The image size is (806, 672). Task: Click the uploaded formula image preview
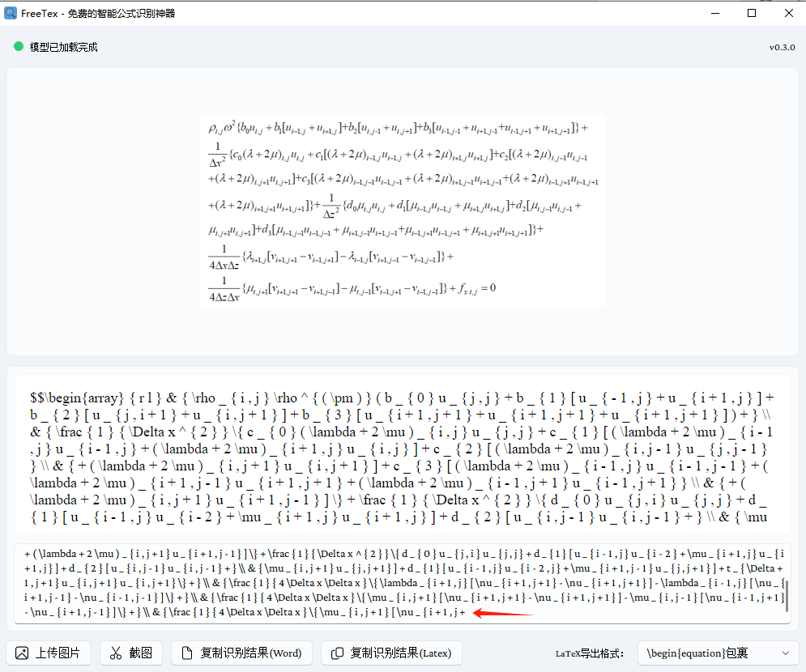403,211
